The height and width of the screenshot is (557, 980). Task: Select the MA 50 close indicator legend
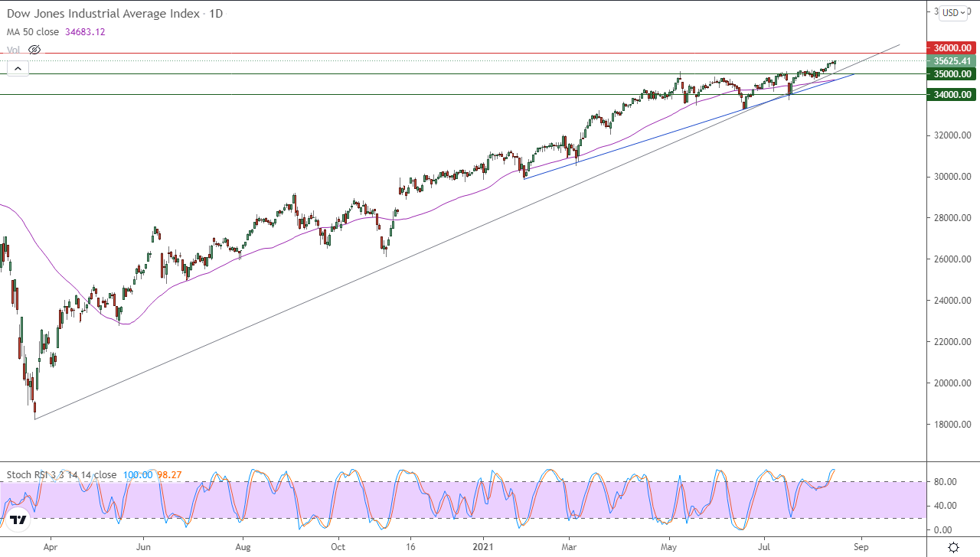[x=34, y=32]
